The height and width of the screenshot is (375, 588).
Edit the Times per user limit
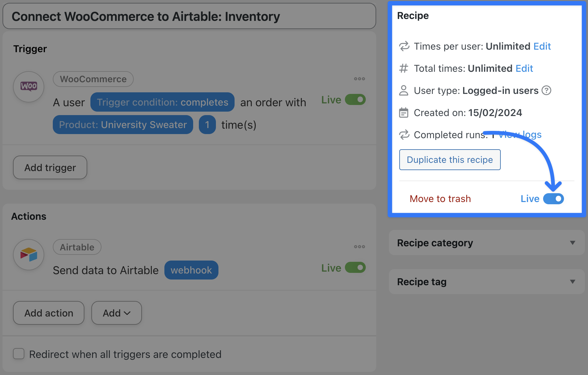542,46
